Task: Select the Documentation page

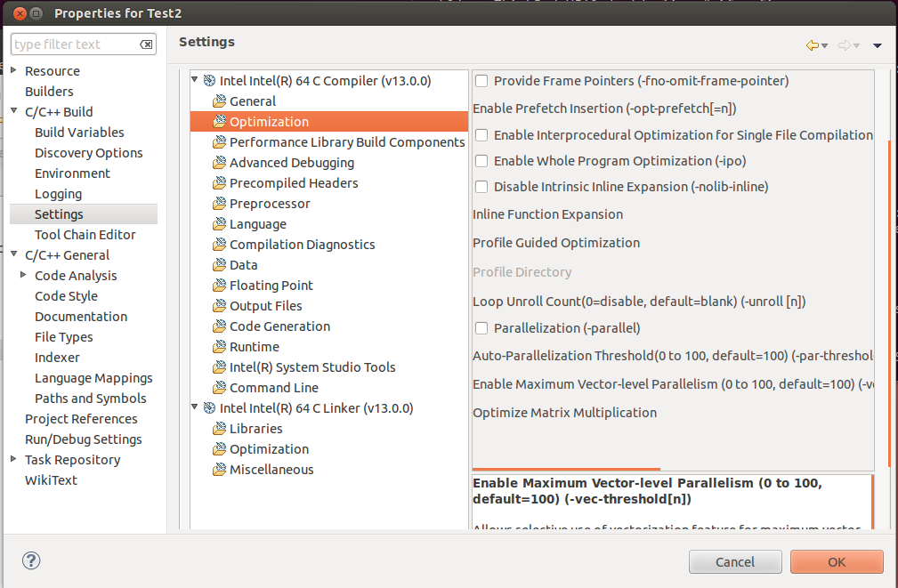Action: [81, 317]
